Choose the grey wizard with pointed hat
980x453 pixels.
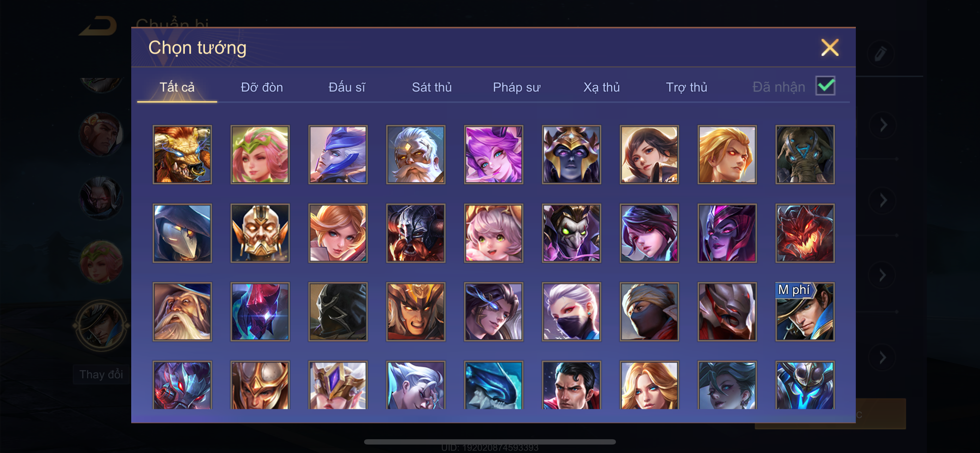pyautogui.click(x=182, y=312)
